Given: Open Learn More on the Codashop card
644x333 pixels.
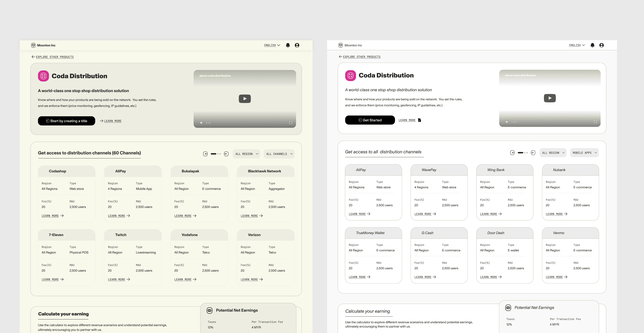Looking at the screenshot, I should click(53, 216).
